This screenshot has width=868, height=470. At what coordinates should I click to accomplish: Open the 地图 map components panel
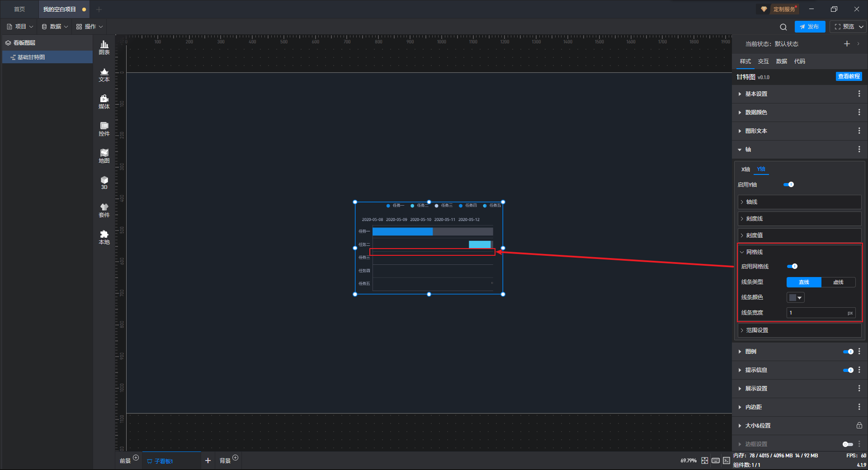(x=104, y=156)
